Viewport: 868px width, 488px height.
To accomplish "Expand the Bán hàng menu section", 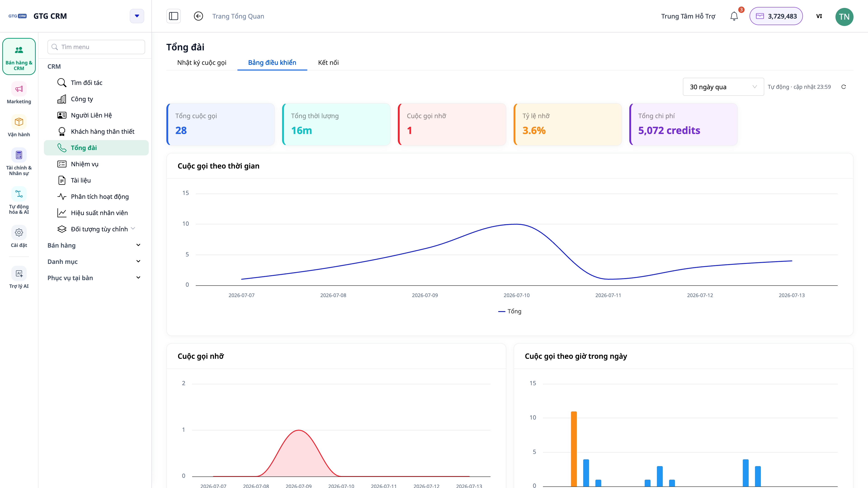I will click(94, 245).
